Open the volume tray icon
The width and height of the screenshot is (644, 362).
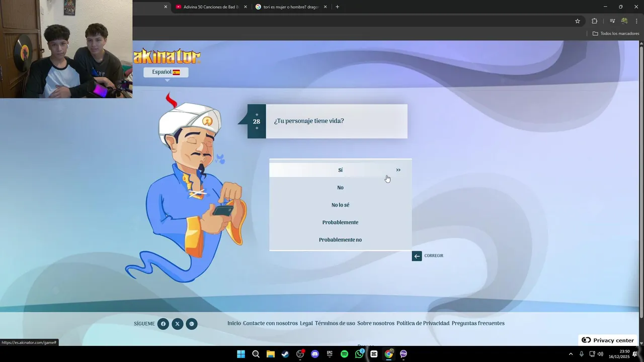coord(600,354)
